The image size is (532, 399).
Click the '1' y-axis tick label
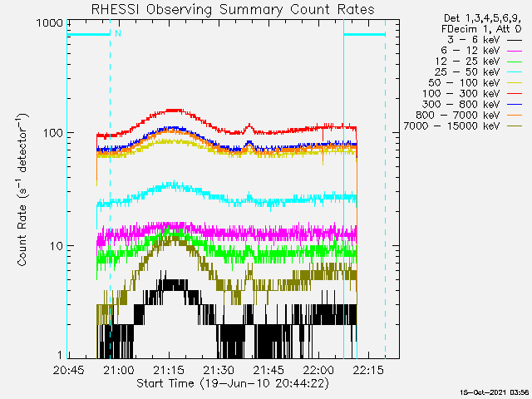pyautogui.click(x=60, y=355)
